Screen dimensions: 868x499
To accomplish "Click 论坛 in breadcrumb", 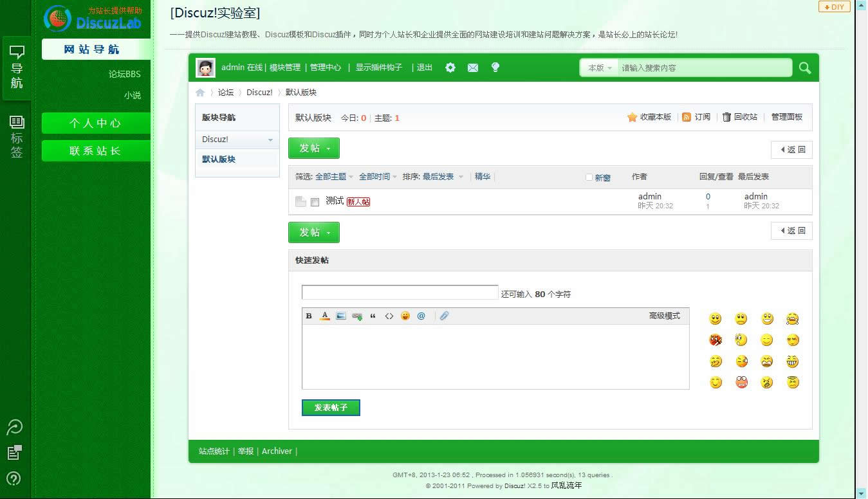I will [226, 93].
